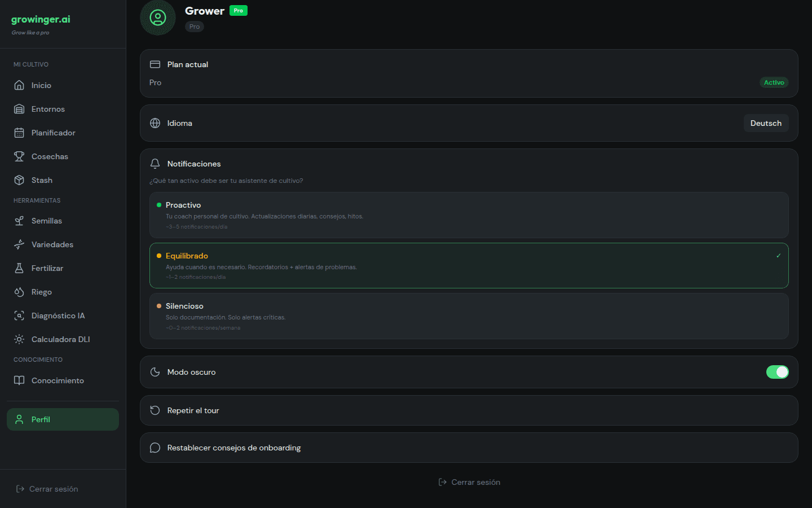Viewport: 812px width, 508px height.
Task: Open the Semillas sidebar entry
Action: pyautogui.click(x=63, y=221)
